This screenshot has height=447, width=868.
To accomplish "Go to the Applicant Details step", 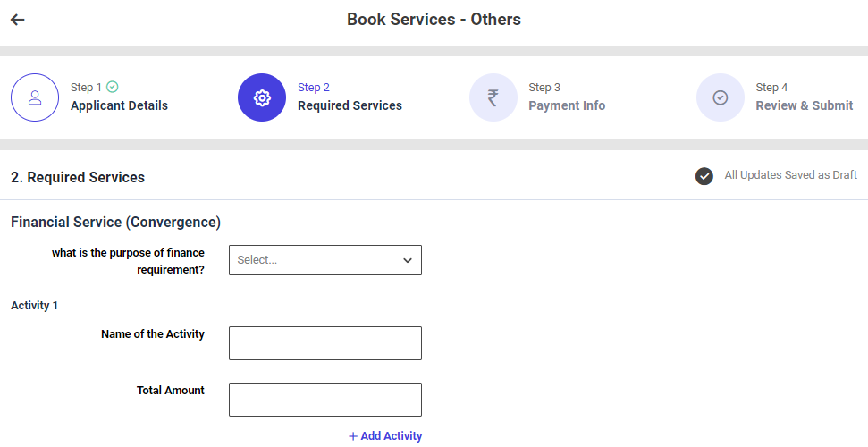I will pos(119,105).
